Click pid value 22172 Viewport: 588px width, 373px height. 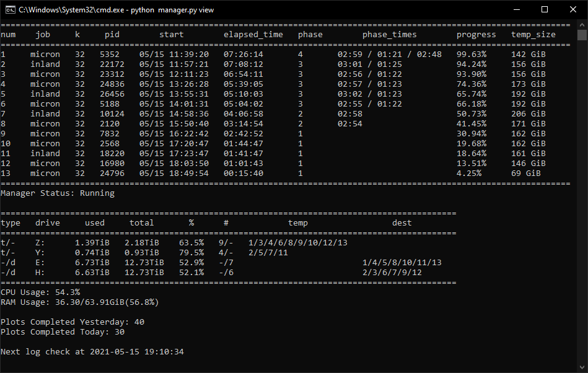(112, 64)
